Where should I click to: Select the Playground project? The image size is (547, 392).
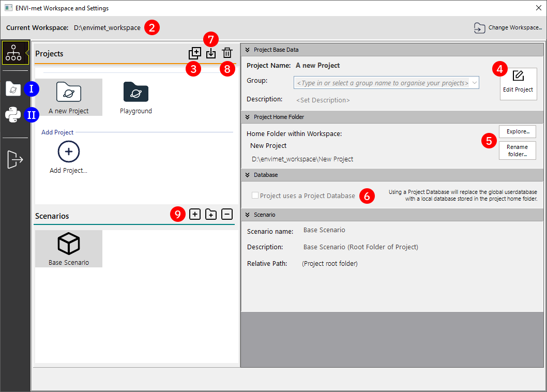(136, 98)
